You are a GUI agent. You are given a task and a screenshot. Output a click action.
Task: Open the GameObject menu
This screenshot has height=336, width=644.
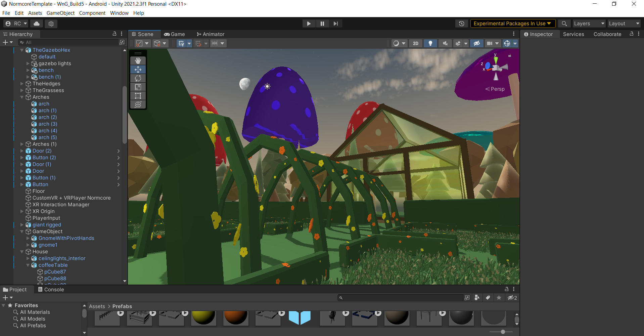coord(60,13)
